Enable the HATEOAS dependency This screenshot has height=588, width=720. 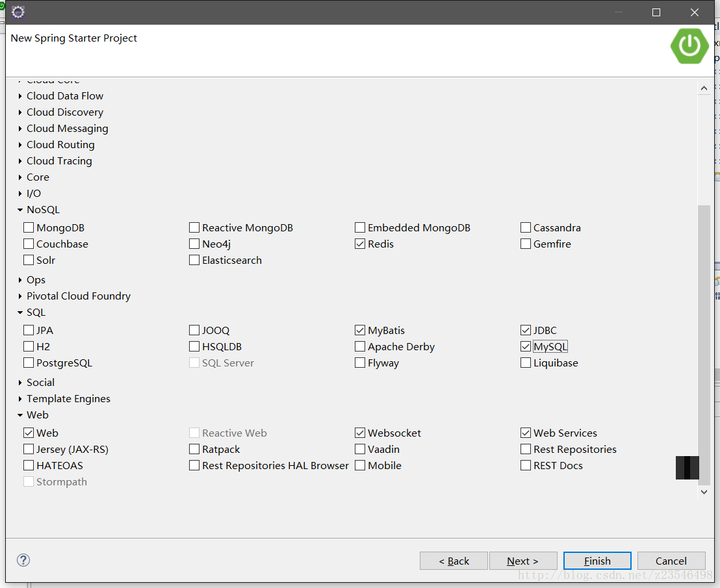29,466
